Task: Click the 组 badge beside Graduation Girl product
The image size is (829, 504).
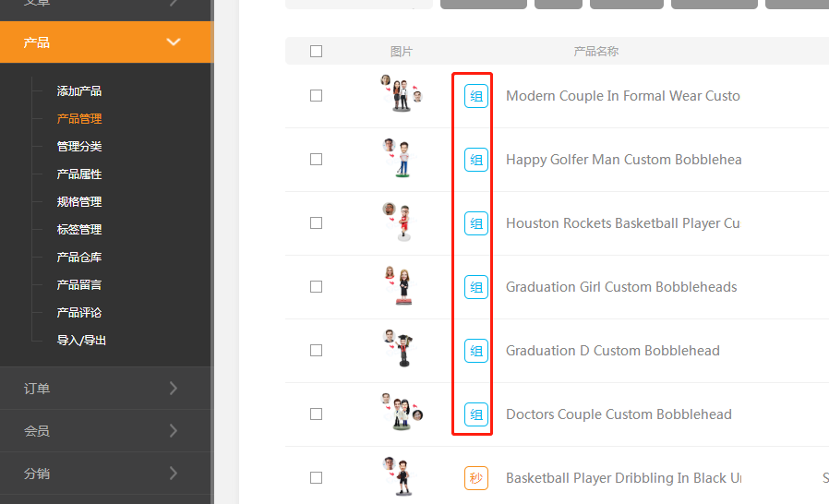Action: coord(475,287)
